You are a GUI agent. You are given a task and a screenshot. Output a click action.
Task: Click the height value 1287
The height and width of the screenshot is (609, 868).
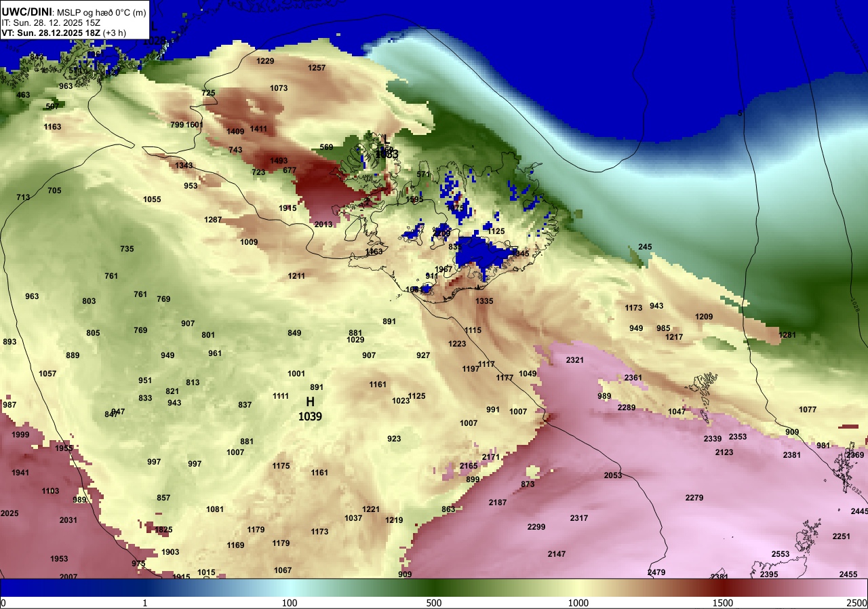tap(213, 220)
